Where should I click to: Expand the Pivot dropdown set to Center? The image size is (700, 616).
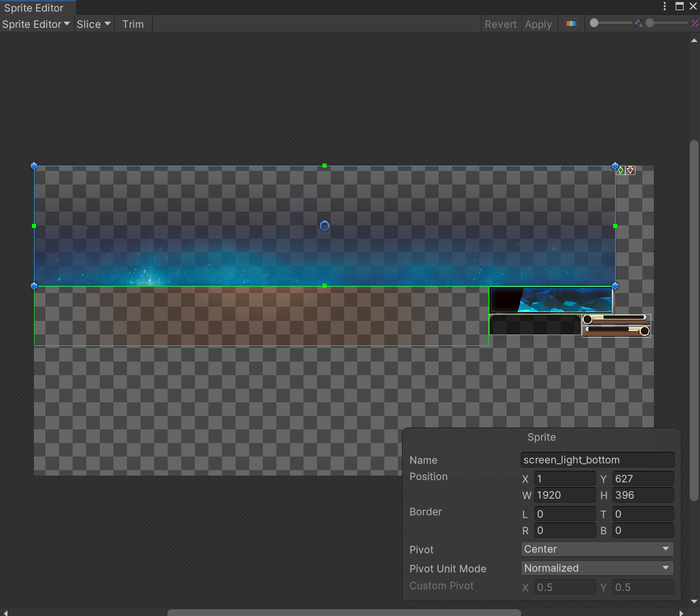[x=597, y=549]
